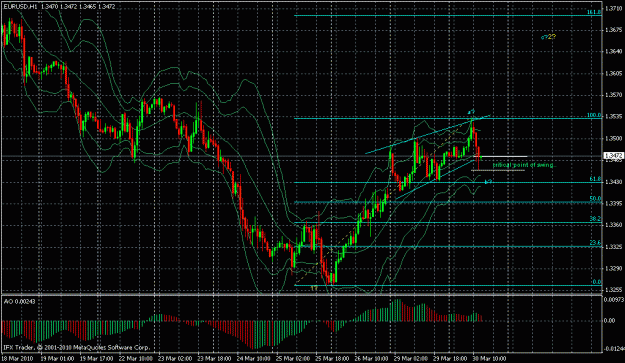Click the 1.3710 price axis label
The image size is (625, 363).
(614, 8)
